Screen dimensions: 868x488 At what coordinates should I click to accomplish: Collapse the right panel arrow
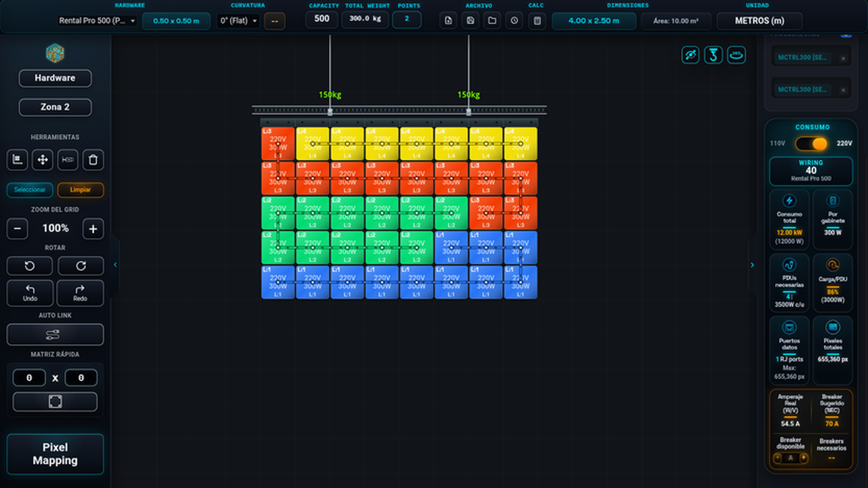(x=752, y=265)
